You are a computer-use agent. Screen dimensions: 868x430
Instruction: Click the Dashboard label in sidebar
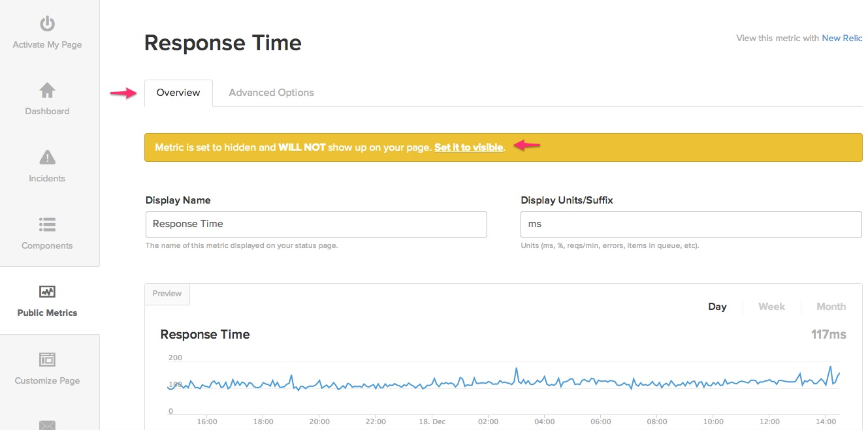47,111
